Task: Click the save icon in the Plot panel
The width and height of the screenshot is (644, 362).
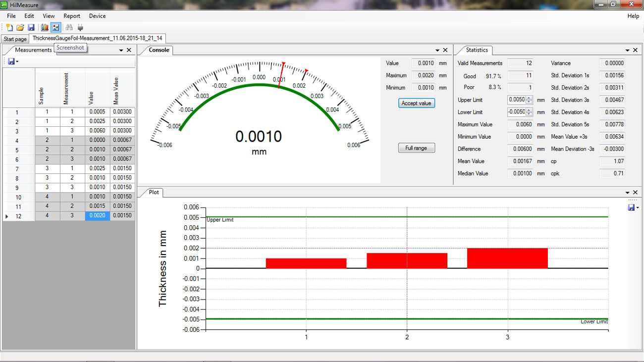Action: click(x=631, y=207)
